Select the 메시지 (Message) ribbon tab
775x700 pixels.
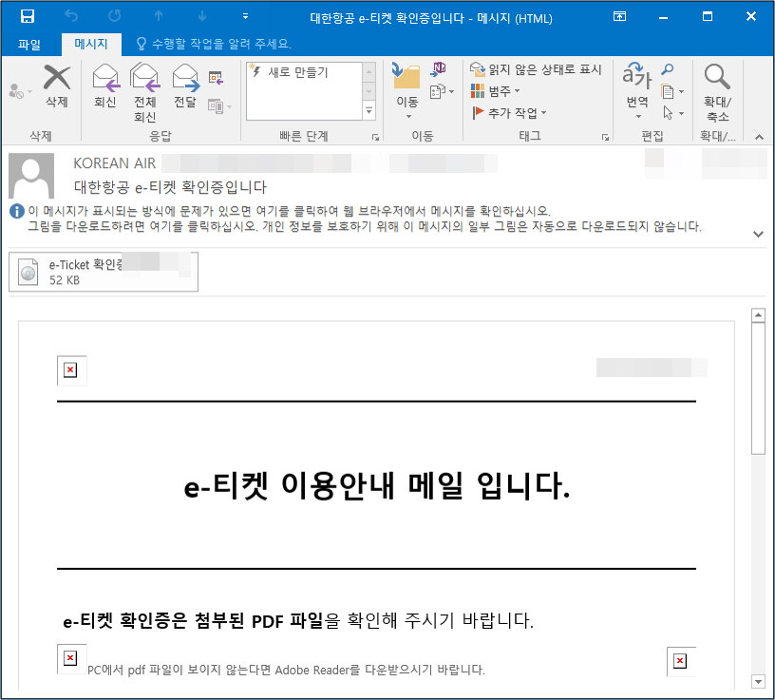(91, 44)
